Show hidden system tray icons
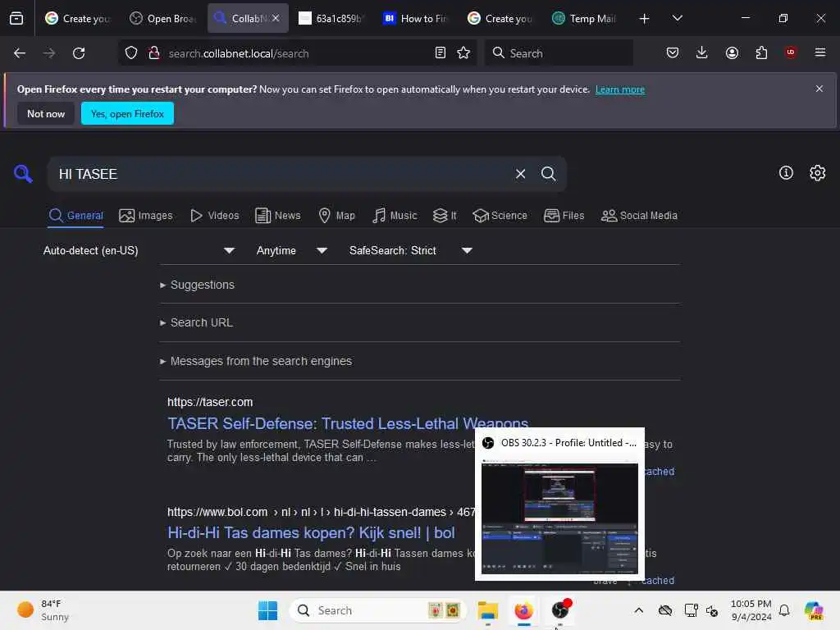The height and width of the screenshot is (630, 840). [x=638, y=610]
